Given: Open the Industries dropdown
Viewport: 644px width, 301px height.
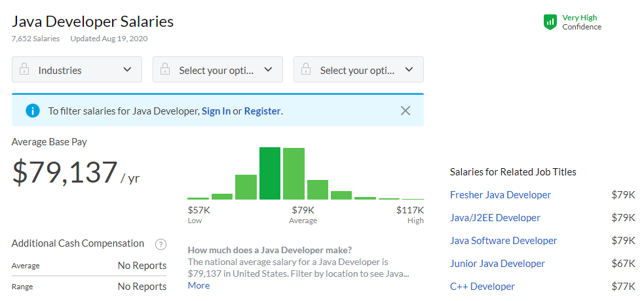Looking at the screenshot, I should point(77,69).
